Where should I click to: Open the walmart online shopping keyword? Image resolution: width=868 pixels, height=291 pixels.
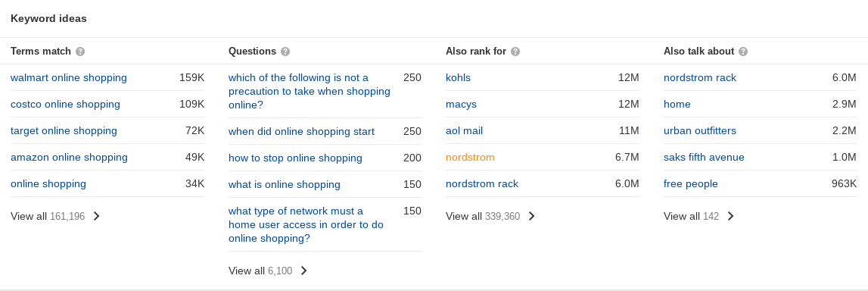coord(69,77)
